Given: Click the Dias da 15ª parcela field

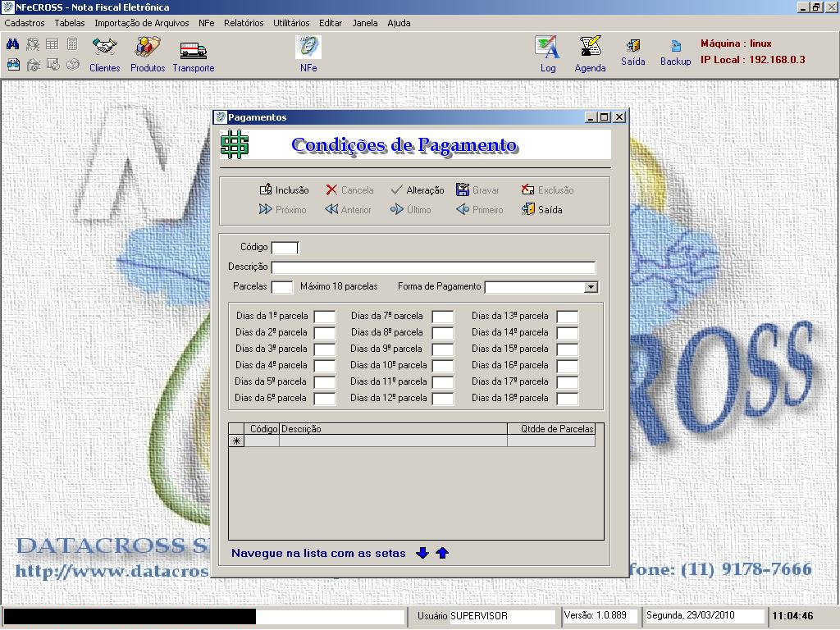Looking at the screenshot, I should click(x=568, y=349).
